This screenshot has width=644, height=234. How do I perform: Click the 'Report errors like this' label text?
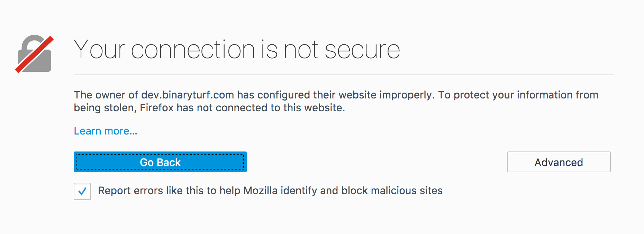pyautogui.click(x=270, y=191)
